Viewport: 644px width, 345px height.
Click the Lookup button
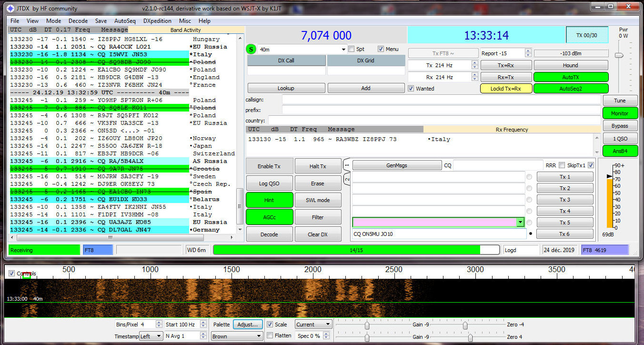point(286,88)
